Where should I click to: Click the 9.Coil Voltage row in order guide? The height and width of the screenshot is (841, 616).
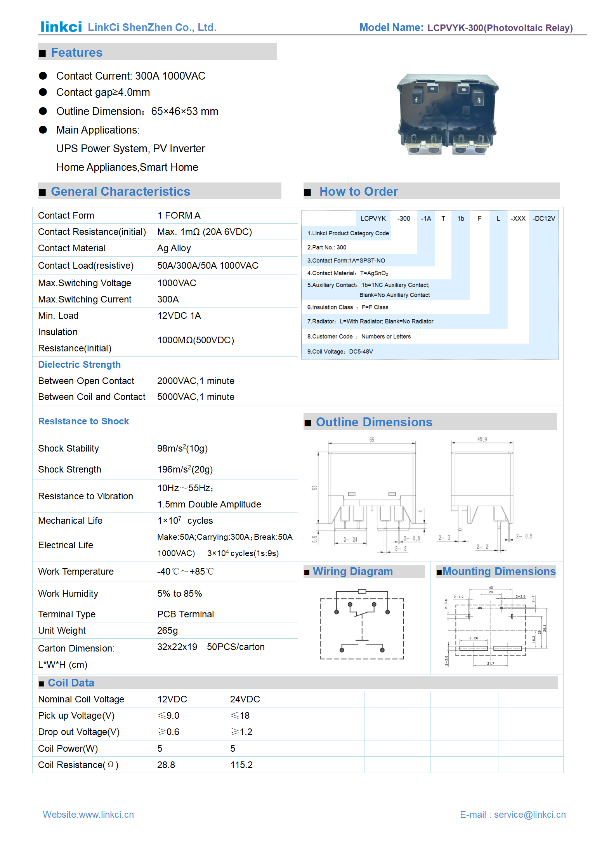coord(340,351)
